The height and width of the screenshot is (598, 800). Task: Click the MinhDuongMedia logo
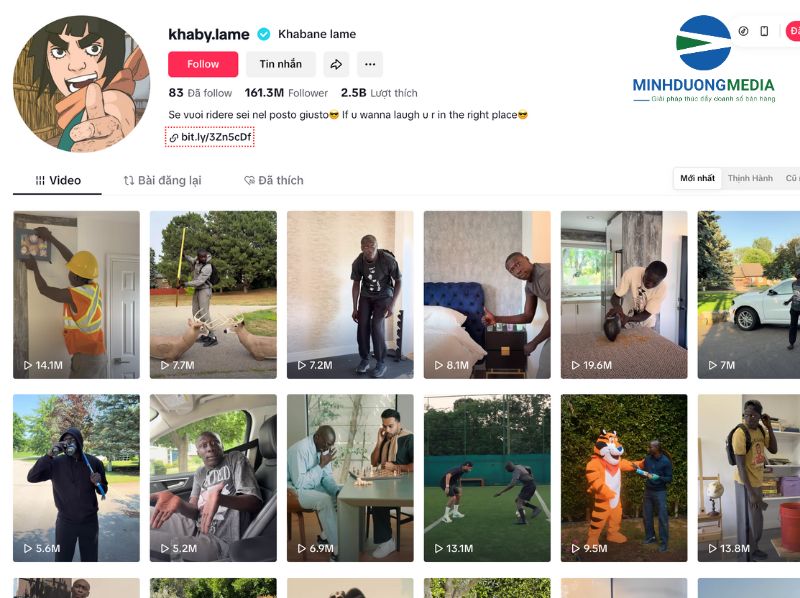point(704,59)
